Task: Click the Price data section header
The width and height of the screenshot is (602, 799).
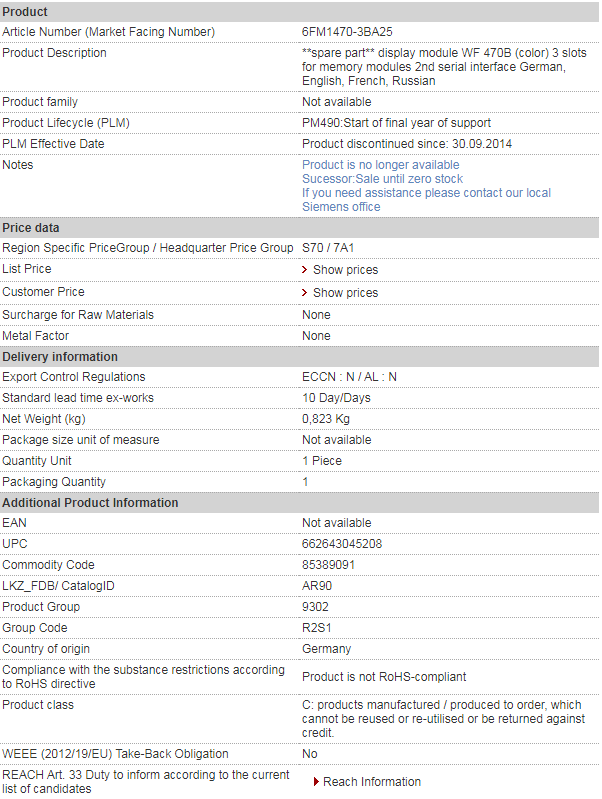Action: [x=31, y=228]
